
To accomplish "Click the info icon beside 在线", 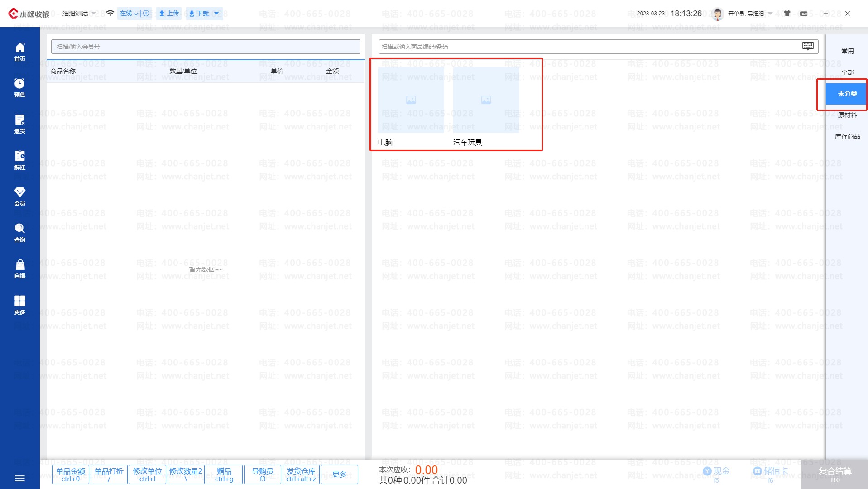I will tap(146, 13).
